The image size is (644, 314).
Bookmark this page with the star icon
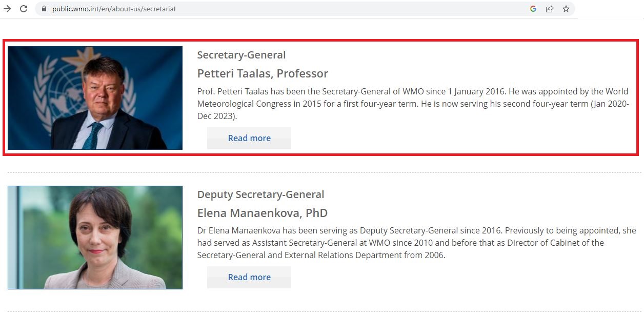click(x=566, y=9)
